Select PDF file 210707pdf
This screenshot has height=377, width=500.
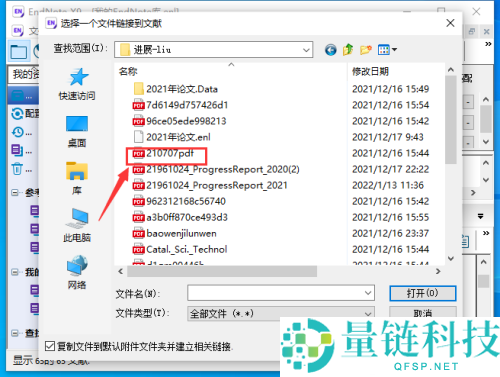click(x=163, y=153)
